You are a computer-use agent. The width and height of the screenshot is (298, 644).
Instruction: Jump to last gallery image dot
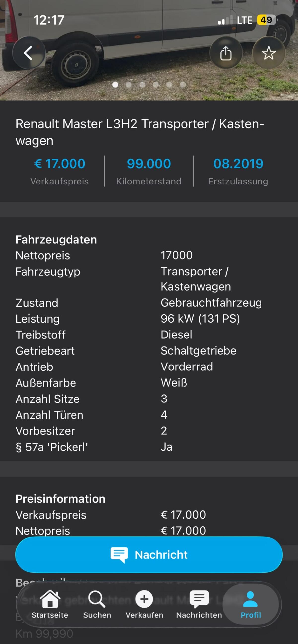183,85
